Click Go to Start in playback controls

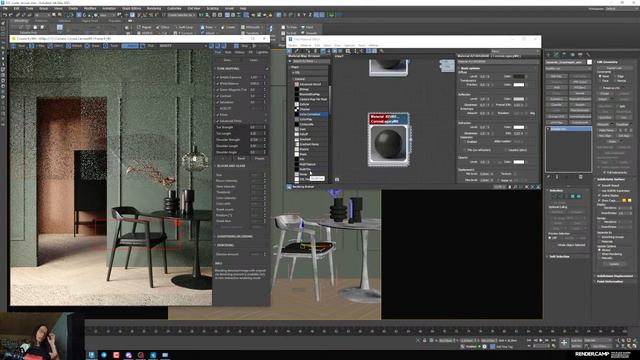529,340
